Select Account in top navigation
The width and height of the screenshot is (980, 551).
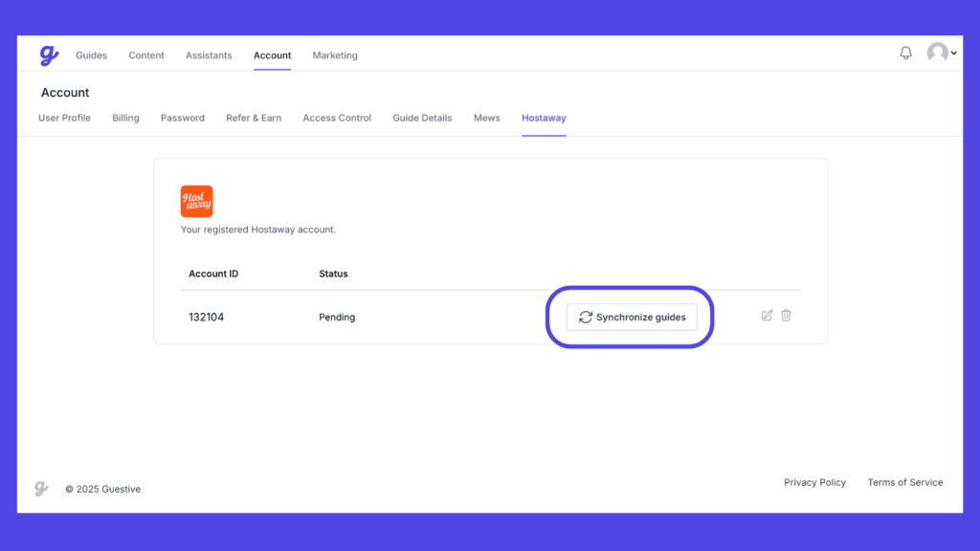[272, 55]
